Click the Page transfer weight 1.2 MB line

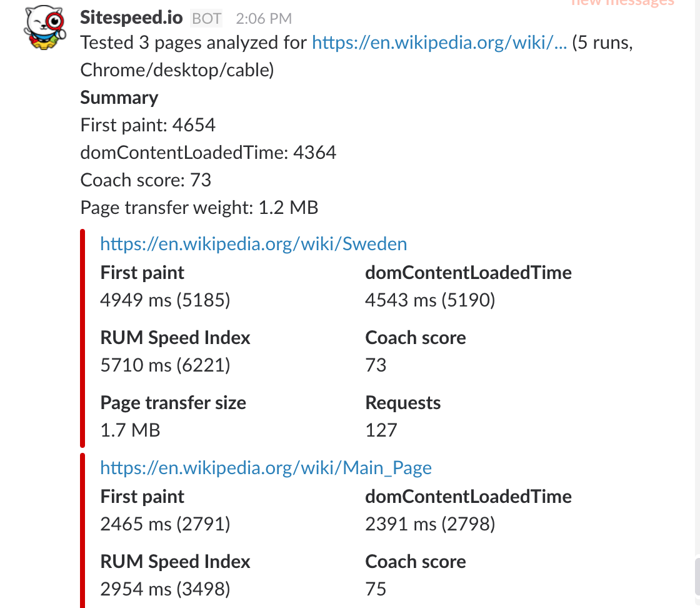(199, 208)
